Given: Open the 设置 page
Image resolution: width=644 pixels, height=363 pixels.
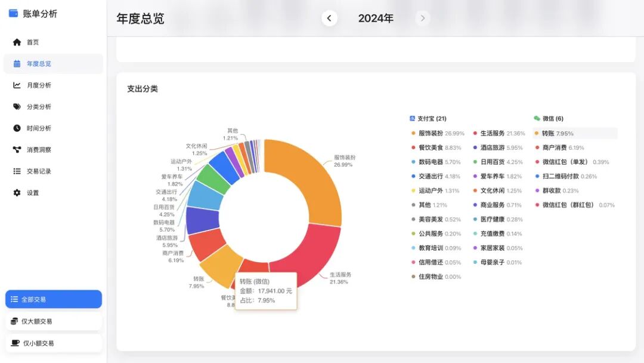Looking at the screenshot, I should [x=54, y=193].
